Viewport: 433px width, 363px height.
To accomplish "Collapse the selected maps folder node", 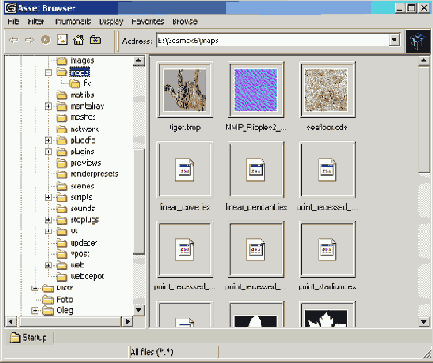I will [x=48, y=72].
